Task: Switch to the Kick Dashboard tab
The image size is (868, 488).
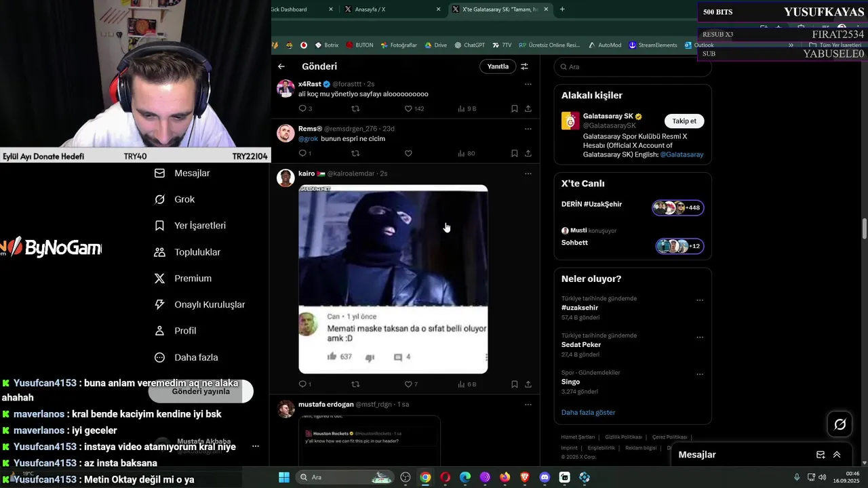Action: coord(302,9)
